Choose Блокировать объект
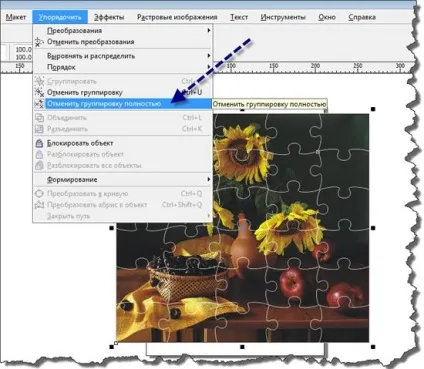This screenshot has height=369, width=424. [123, 143]
